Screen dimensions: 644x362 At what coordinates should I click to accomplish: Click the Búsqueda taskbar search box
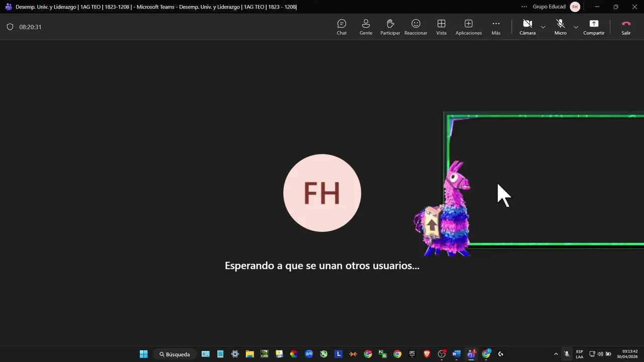coord(175,354)
